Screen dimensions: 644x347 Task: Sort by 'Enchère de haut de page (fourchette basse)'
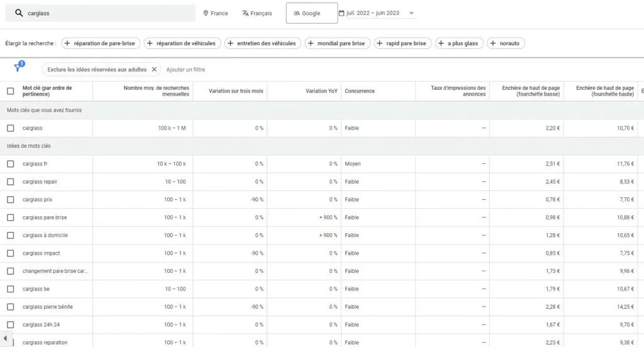(531, 91)
